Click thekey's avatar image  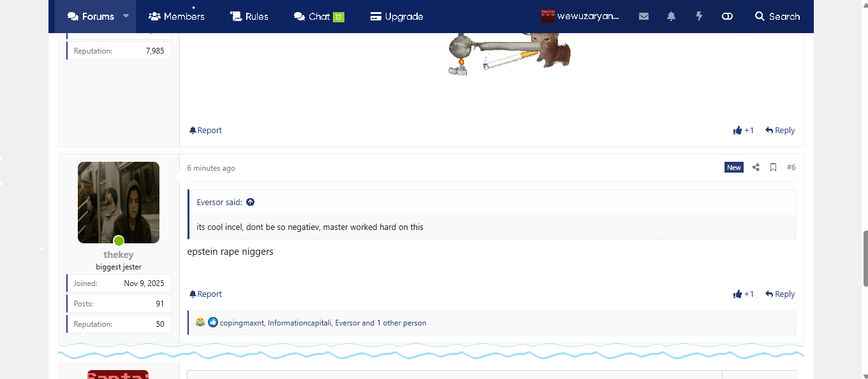click(119, 202)
